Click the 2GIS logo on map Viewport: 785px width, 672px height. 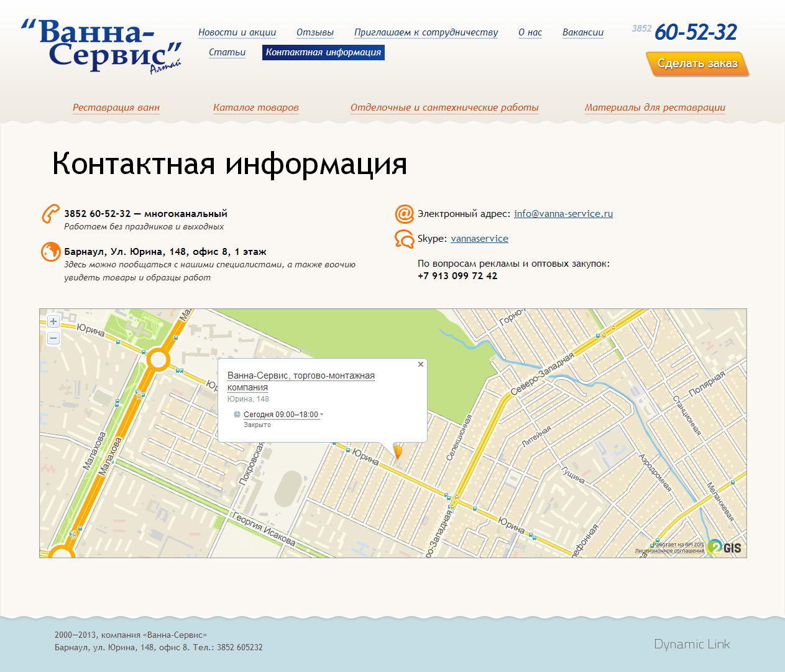coord(725,547)
